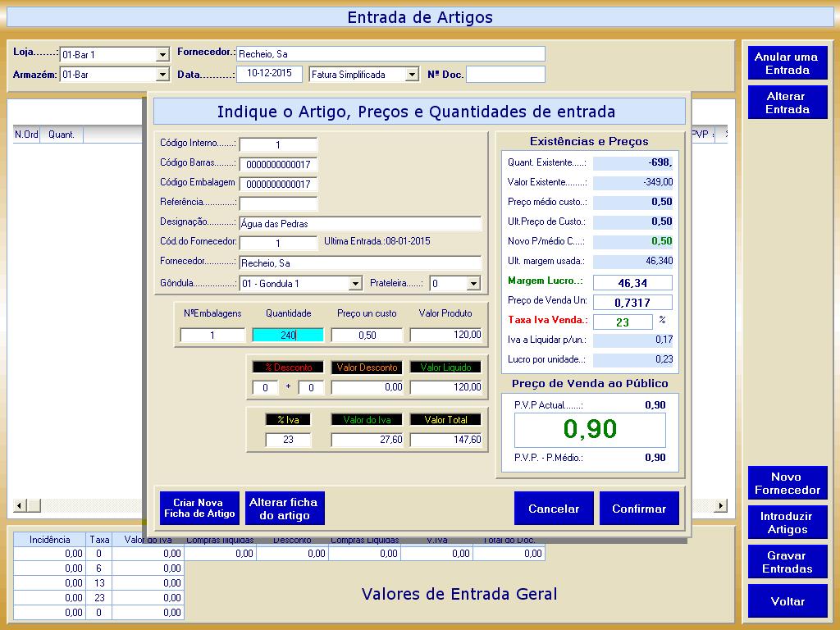
Task: Open Alterar ficha do artigo
Action: coord(285,509)
